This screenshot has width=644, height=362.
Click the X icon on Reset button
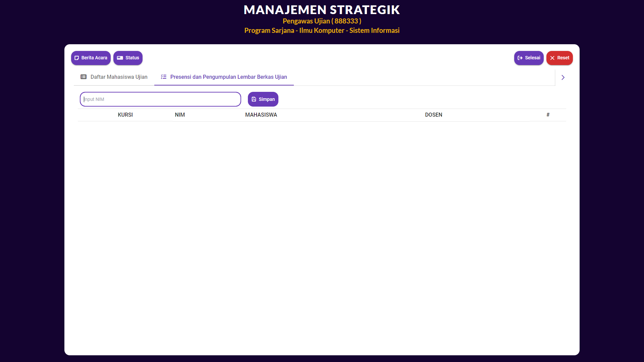(552, 58)
